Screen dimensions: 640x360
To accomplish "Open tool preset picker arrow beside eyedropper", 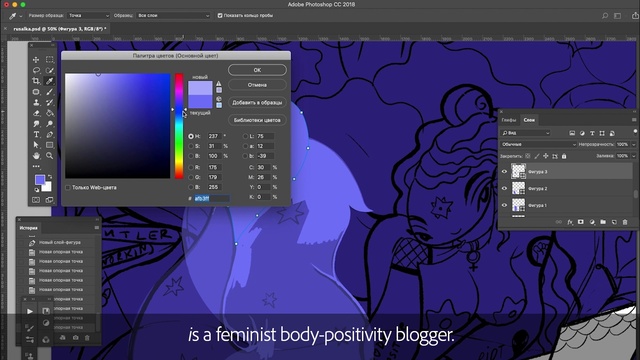I will (x=21, y=16).
